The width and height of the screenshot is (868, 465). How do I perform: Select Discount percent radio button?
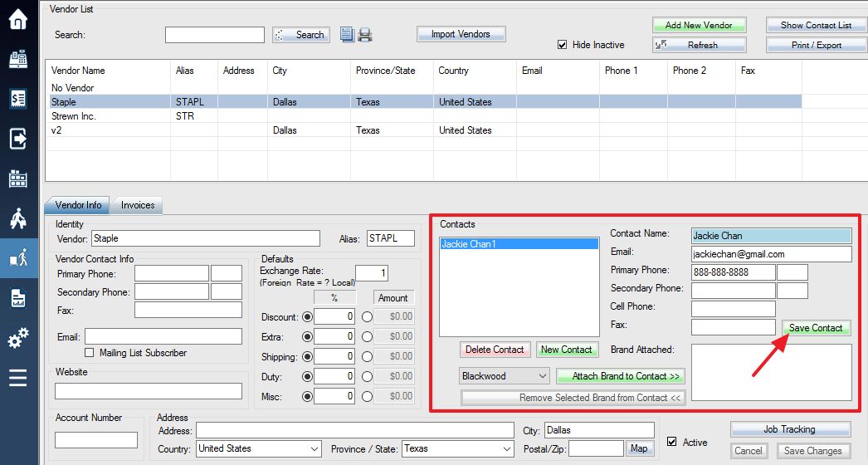[307, 317]
